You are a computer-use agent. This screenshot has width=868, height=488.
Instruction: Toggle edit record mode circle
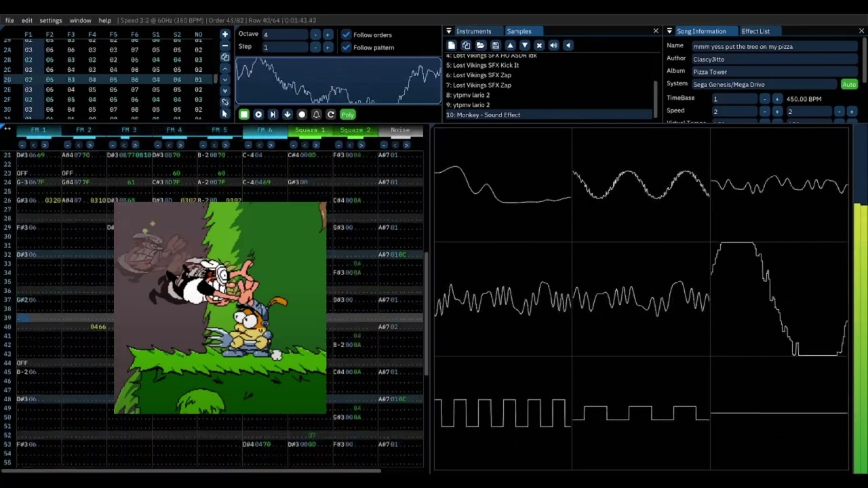(x=302, y=115)
